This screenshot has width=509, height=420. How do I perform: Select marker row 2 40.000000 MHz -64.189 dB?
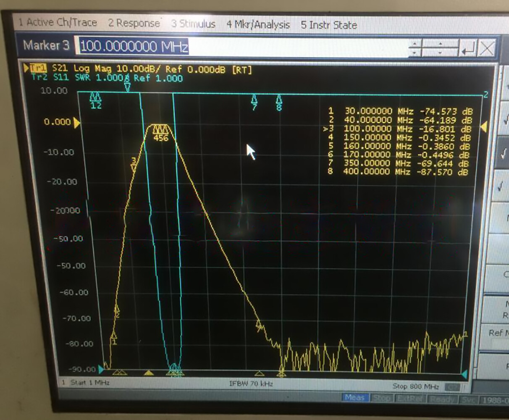pyautogui.click(x=401, y=120)
